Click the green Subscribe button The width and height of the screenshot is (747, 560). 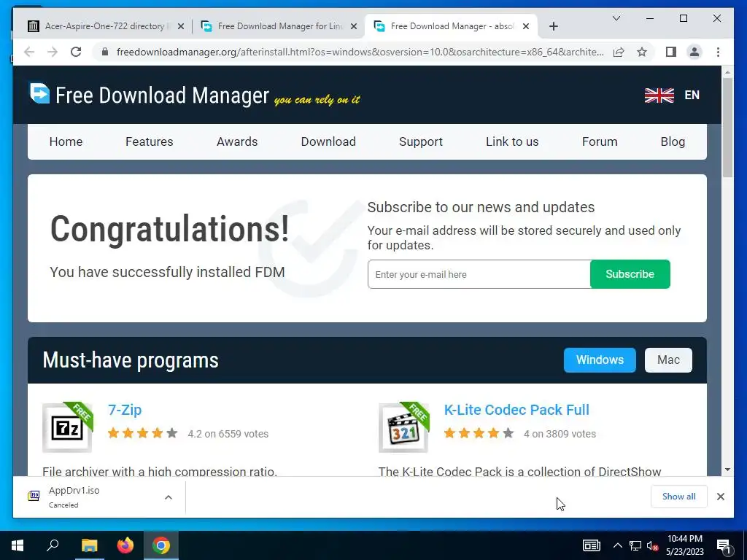[x=630, y=274]
